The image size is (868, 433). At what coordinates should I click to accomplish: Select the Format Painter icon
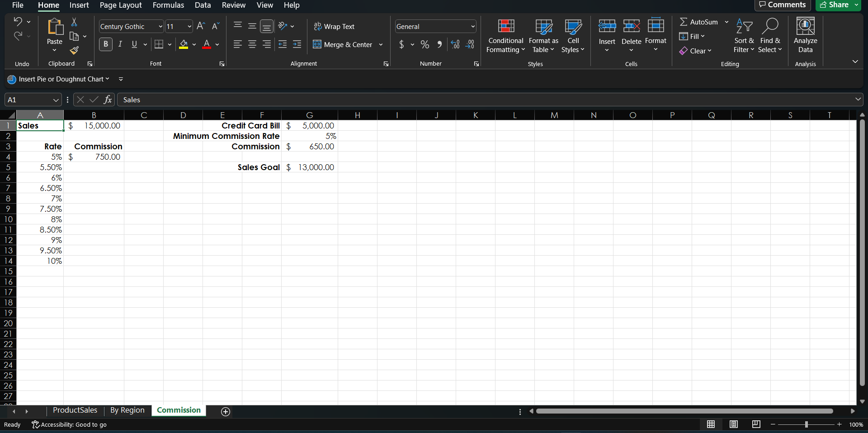(x=74, y=51)
